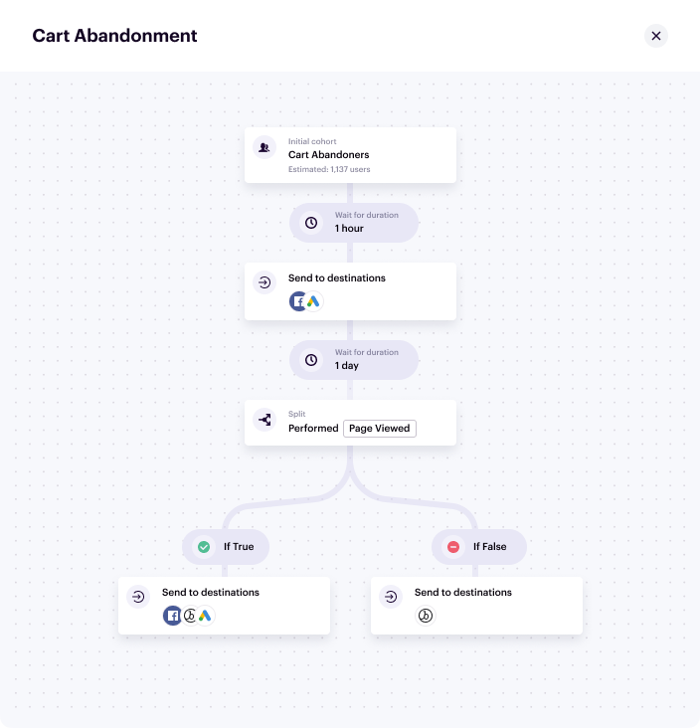Select the If False branch pill
The width and height of the screenshot is (700, 728).
[x=479, y=547]
